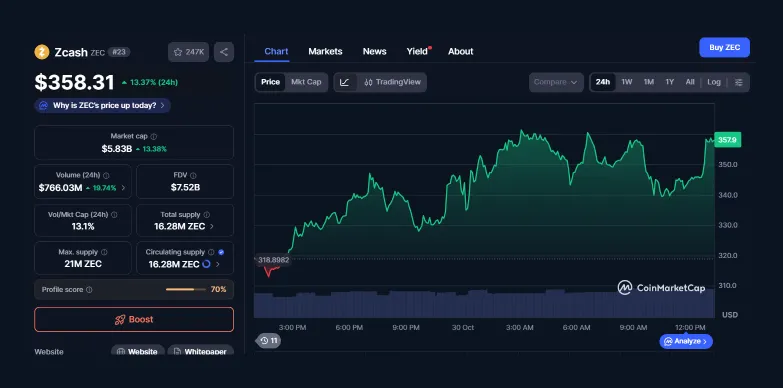Open the About tab
Image resolution: width=783 pixels, height=388 pixels.
460,51
